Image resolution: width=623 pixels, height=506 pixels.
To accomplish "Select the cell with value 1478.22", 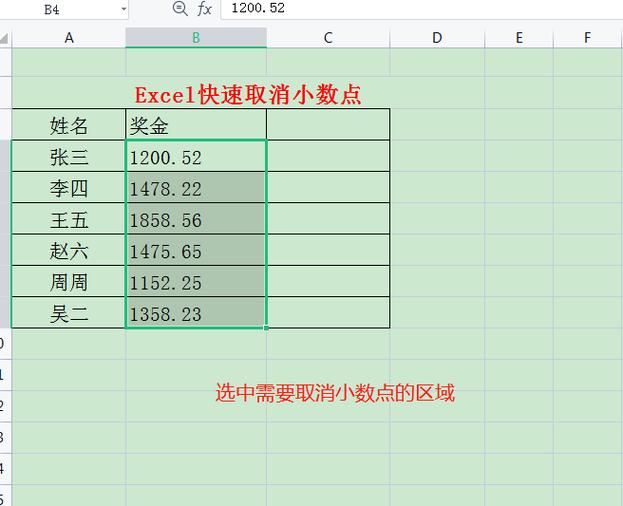I will [196, 187].
